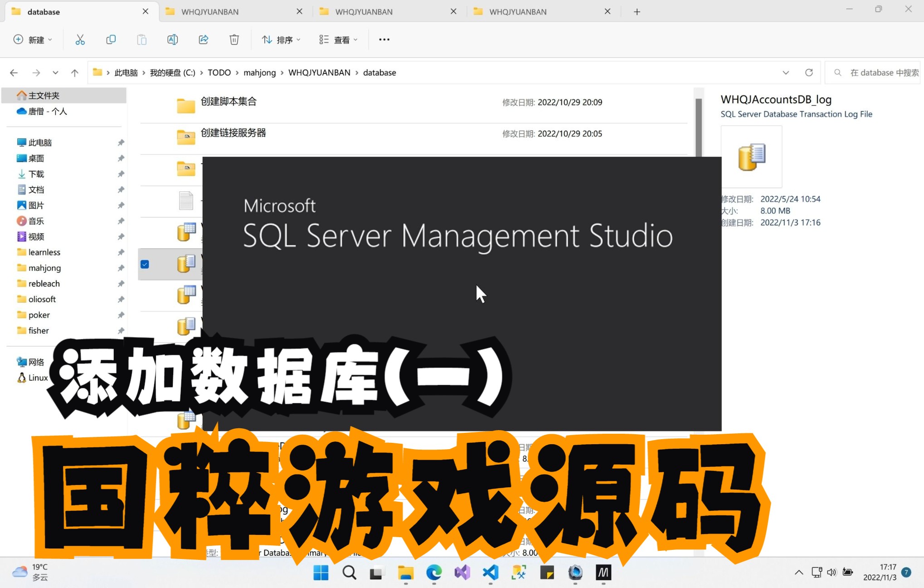This screenshot has width=924, height=588.
Task: Expand the address bar history dropdown
Action: (x=786, y=73)
